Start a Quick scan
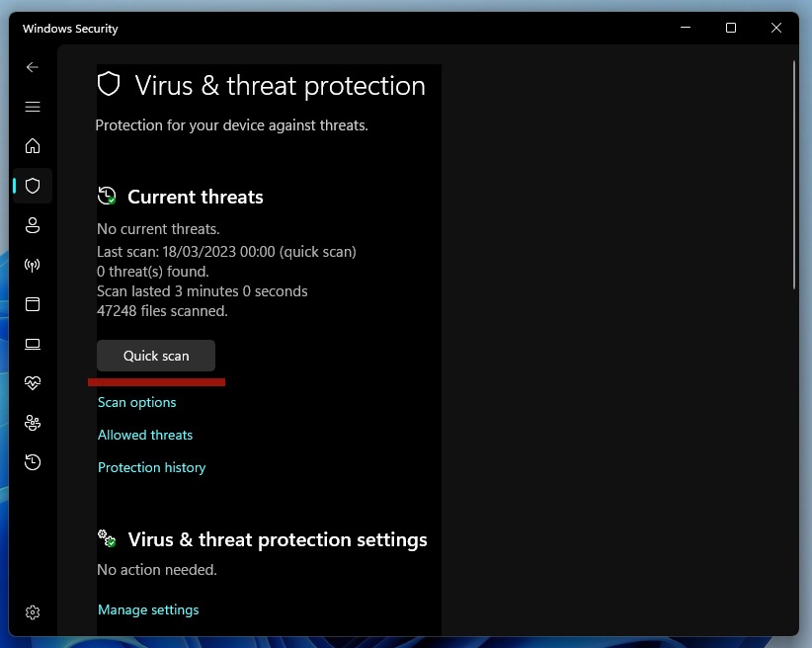 click(x=155, y=356)
